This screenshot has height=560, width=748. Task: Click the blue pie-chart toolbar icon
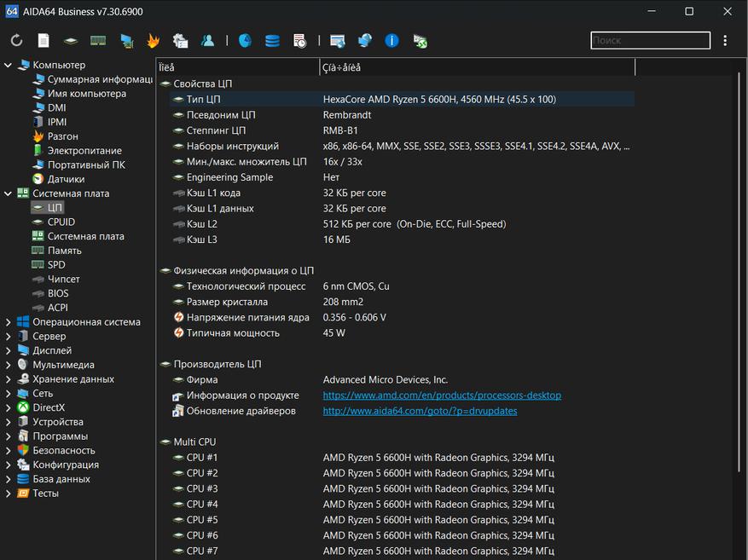point(245,41)
